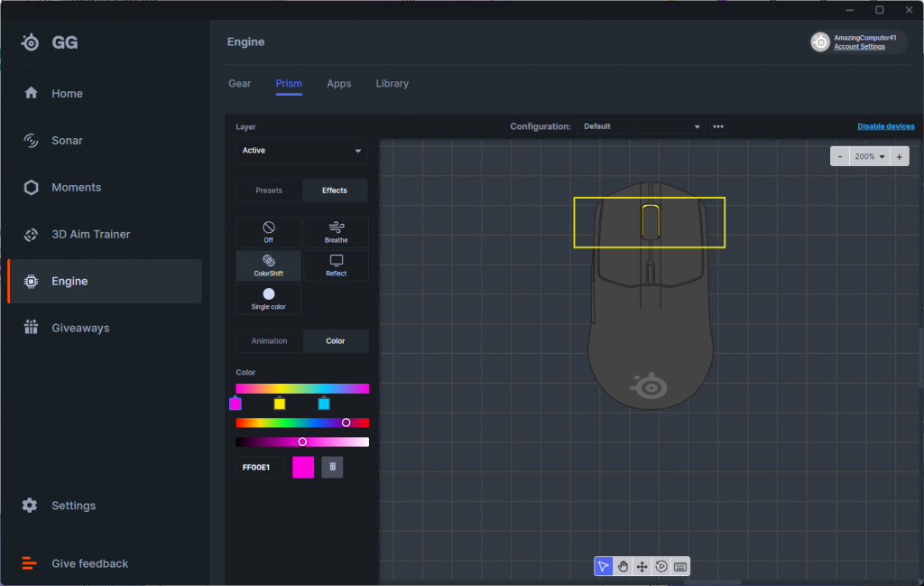Select yellow gradient color stop
Screen dimensions: 924x586
[x=280, y=404]
